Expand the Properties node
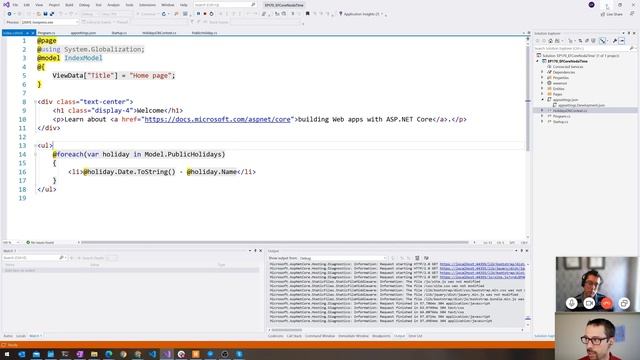Screen dimensions: 640x360 (x=542, y=78)
